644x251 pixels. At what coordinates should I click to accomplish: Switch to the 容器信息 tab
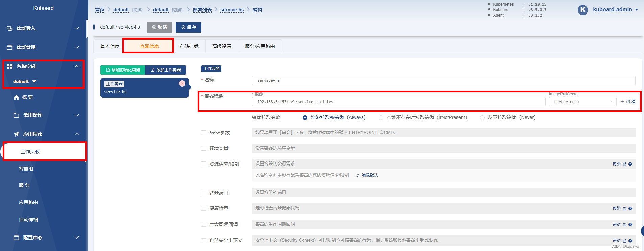149,46
